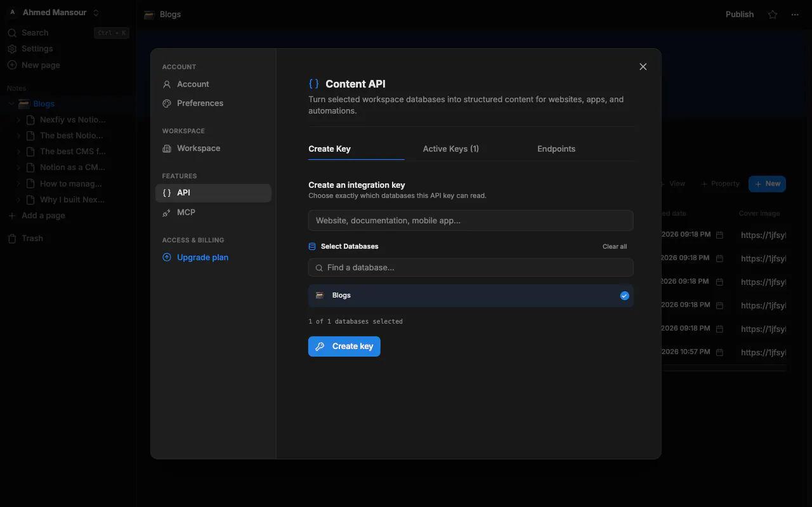The image size is (812, 507).
Task: Open the Active Keys (1) tab
Action: (451, 149)
